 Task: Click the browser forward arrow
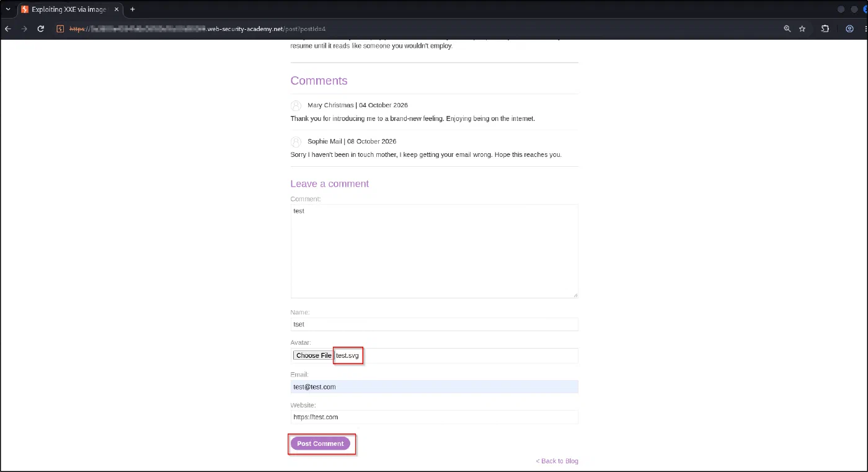pos(24,29)
